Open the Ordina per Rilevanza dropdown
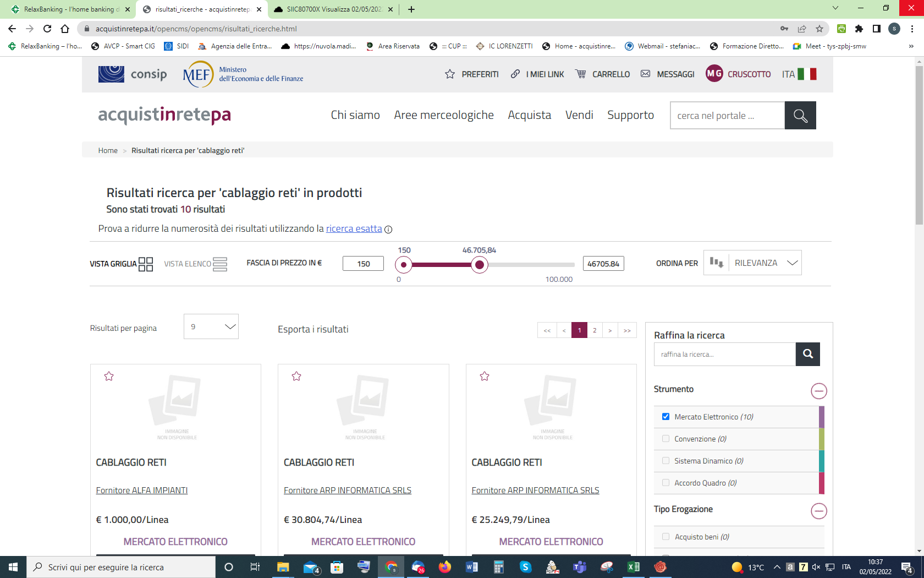Screen dimensions: 924x578 [765, 263]
